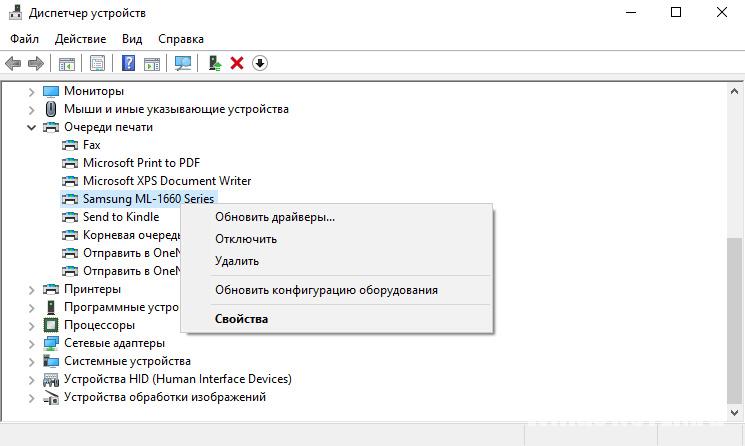Click the Disable down-arrow toolbar icon
The height and width of the screenshot is (446, 745).
tap(260, 63)
